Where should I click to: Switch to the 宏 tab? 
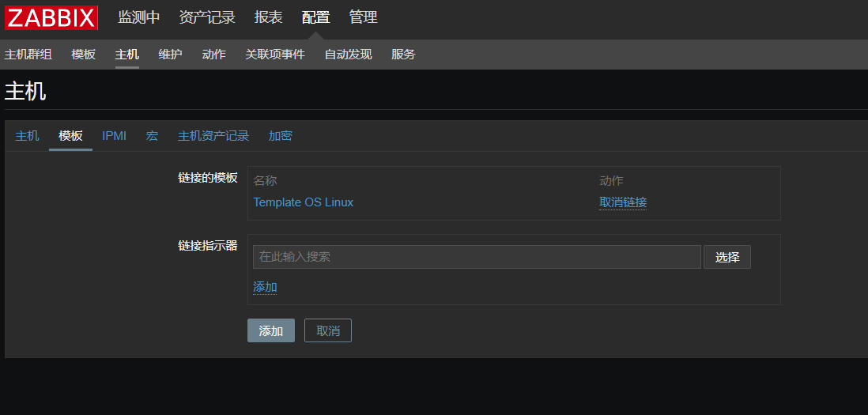(153, 136)
